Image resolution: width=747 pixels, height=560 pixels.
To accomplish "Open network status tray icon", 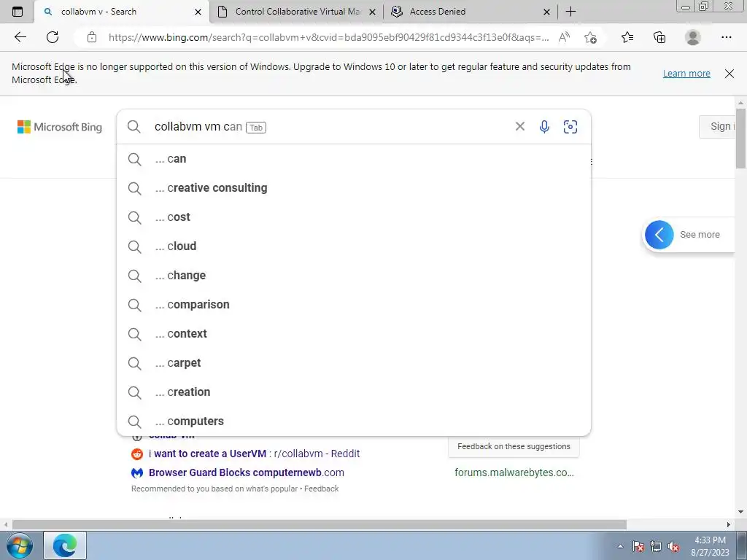I will 656,546.
